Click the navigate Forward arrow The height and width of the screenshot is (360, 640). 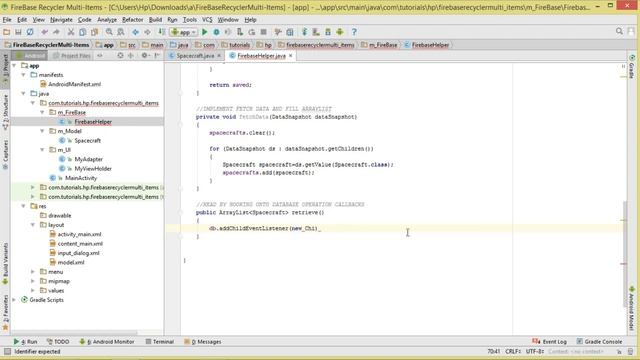tap(147, 32)
